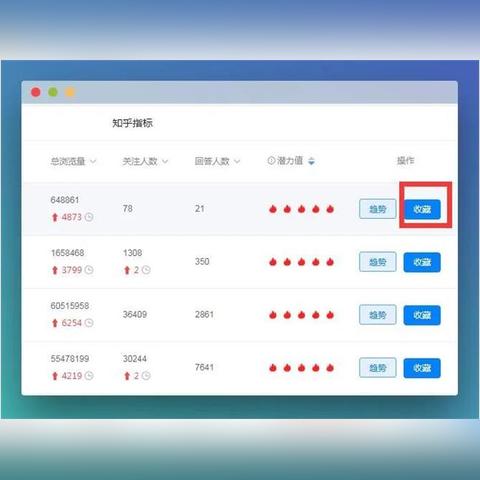Click the increase value 3799
480x480 pixels.
pyautogui.click(x=72, y=270)
